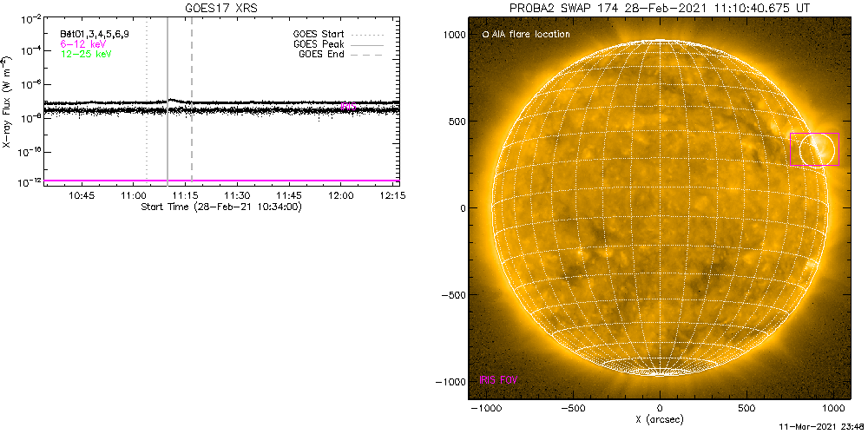
Task: Click the "11:00" time tick label
Action: [x=133, y=195]
